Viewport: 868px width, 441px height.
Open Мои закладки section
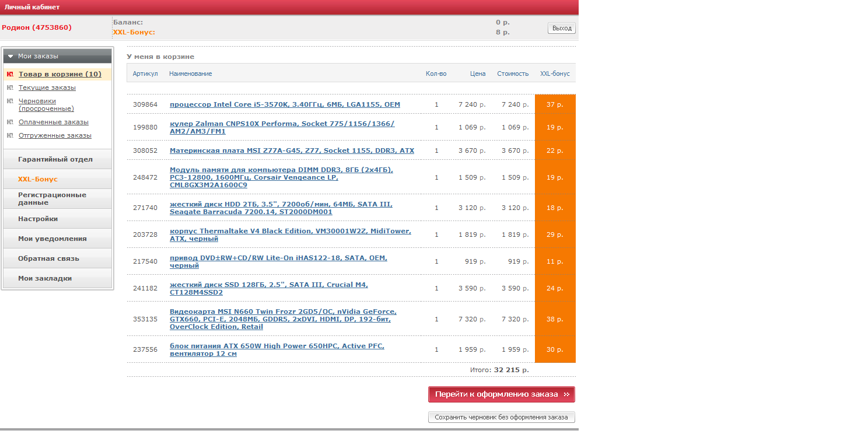coord(45,278)
